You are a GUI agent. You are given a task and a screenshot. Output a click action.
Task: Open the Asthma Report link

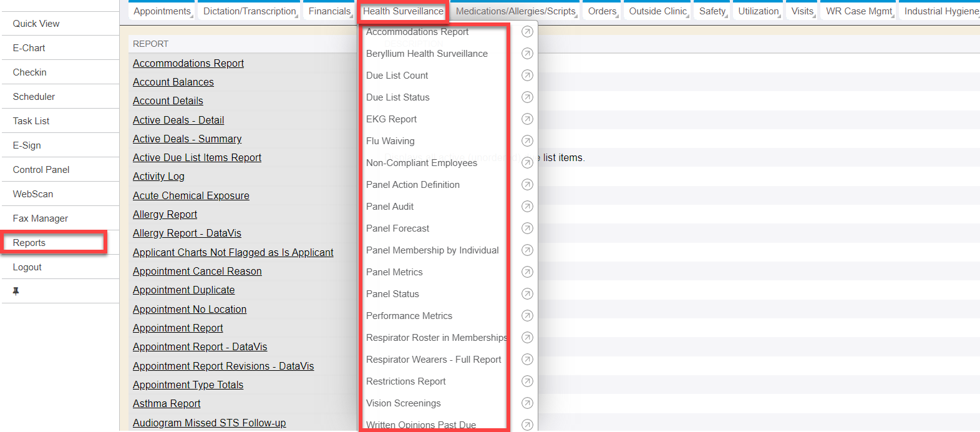click(167, 404)
